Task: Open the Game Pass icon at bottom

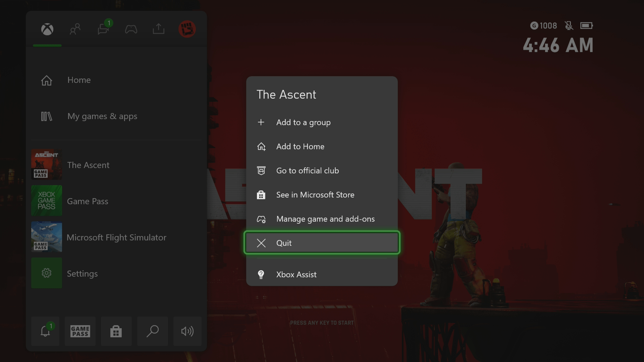Action: pos(80,331)
